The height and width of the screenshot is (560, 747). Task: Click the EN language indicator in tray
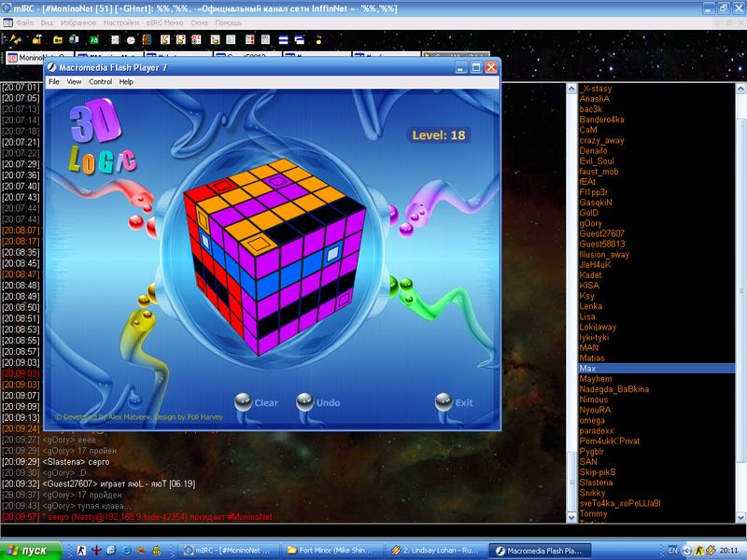tap(672, 550)
